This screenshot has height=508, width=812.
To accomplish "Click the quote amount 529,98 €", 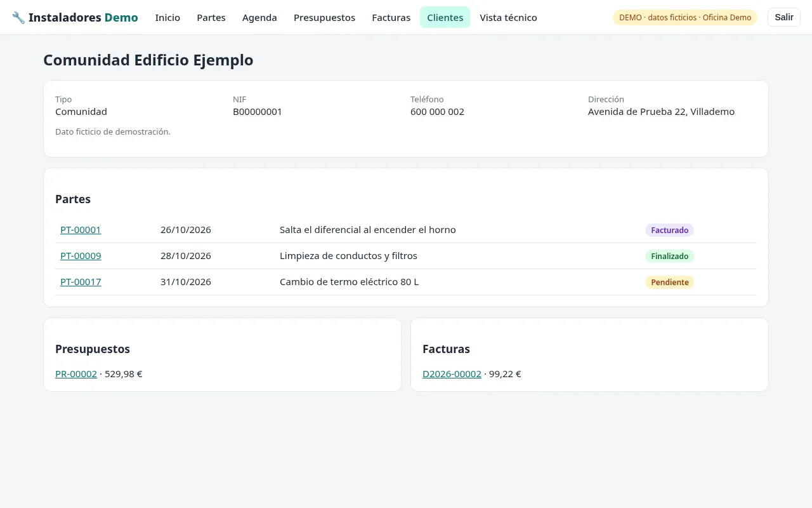I will click(x=124, y=374).
